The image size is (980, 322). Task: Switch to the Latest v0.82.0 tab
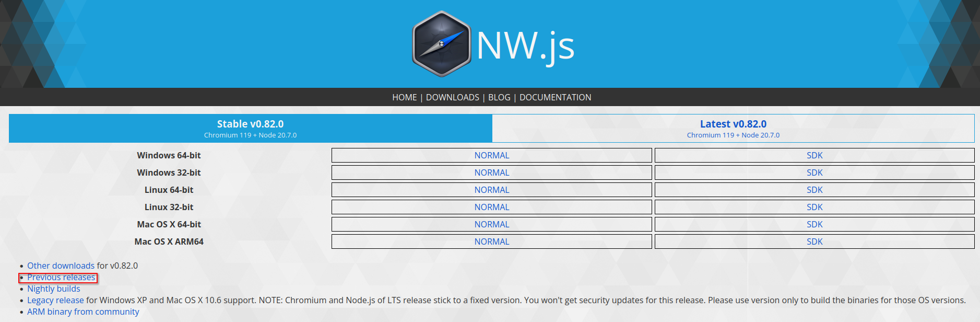[733, 129]
